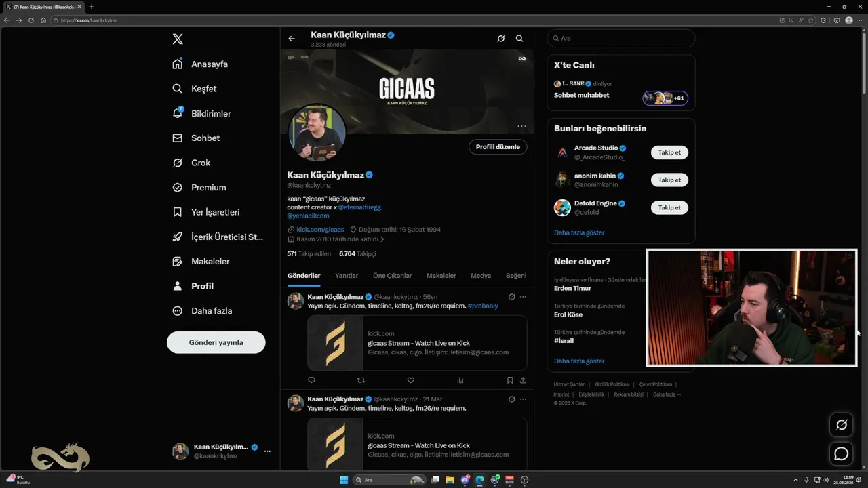Open kick.com/gicaas link
This screenshot has width=868, height=488.
tap(320, 230)
